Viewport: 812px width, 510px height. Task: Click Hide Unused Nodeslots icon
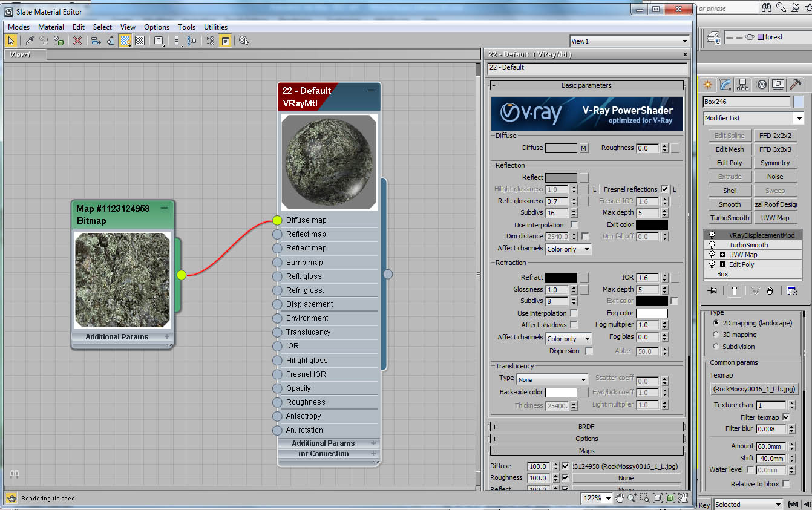[111, 41]
